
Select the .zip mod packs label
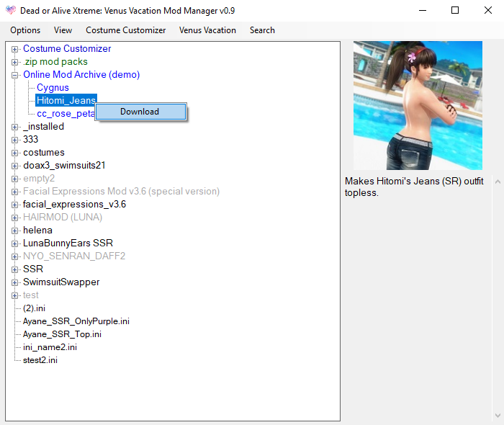55,61
